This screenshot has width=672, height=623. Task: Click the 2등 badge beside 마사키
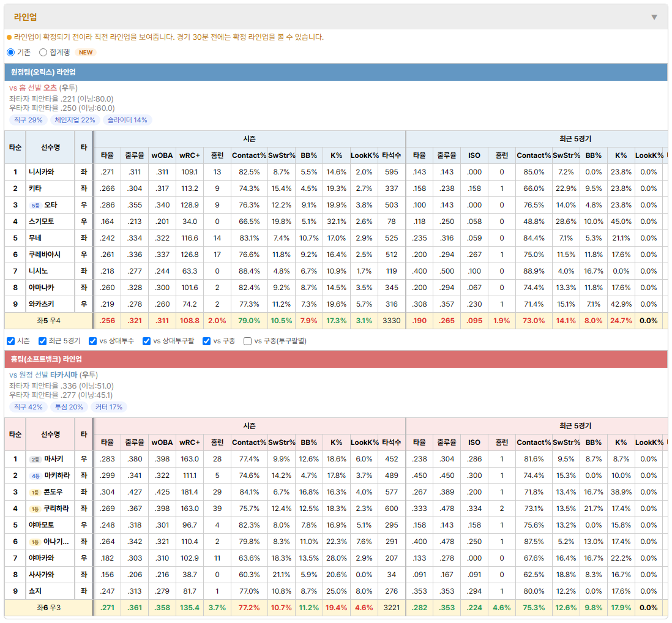pyautogui.click(x=35, y=460)
